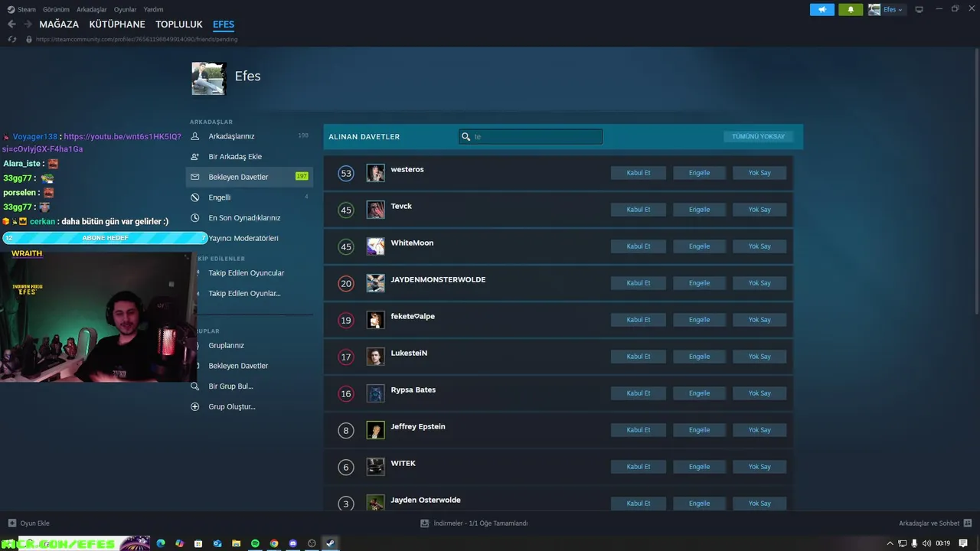Click the TÜMÜNÜ YOKSAY button
Viewport: 980px width, 551px height.
(x=758, y=136)
